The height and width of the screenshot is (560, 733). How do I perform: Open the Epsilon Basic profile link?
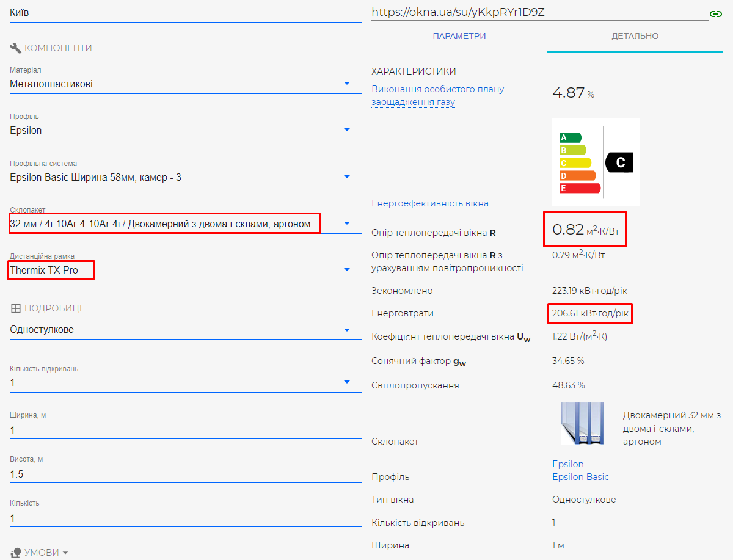pos(581,477)
